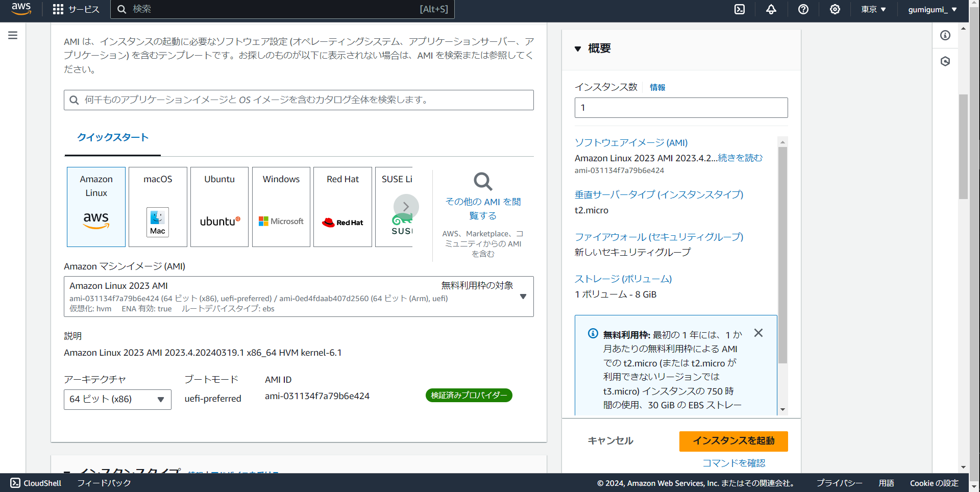The image size is (980, 492).
Task: Open the Info panel in the right sidebar
Action: (945, 35)
